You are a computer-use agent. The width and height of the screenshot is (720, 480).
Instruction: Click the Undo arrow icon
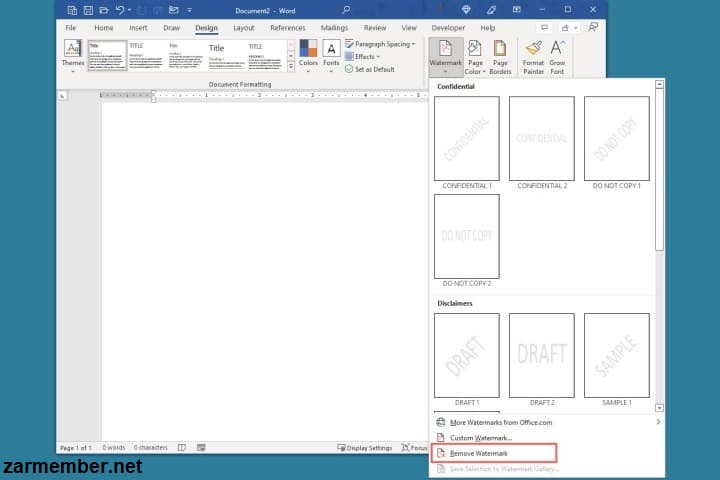(x=120, y=10)
